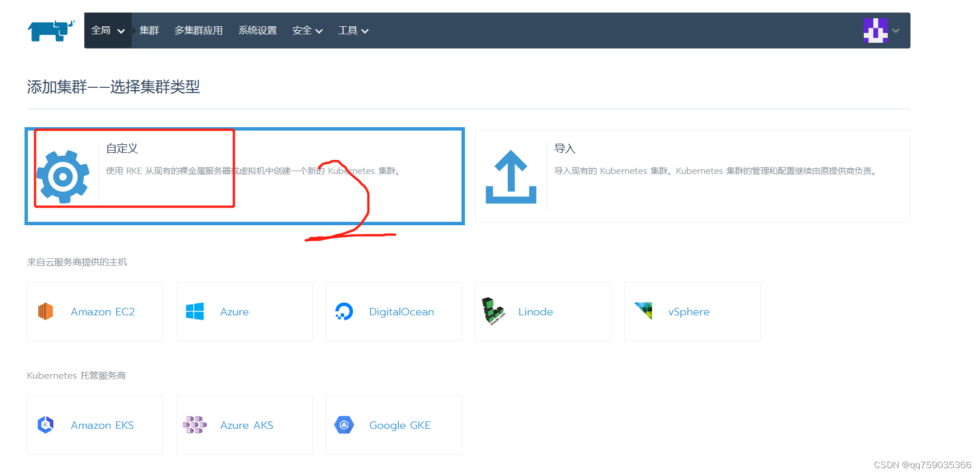
Task: Click the vSphere logo icon
Action: click(643, 311)
